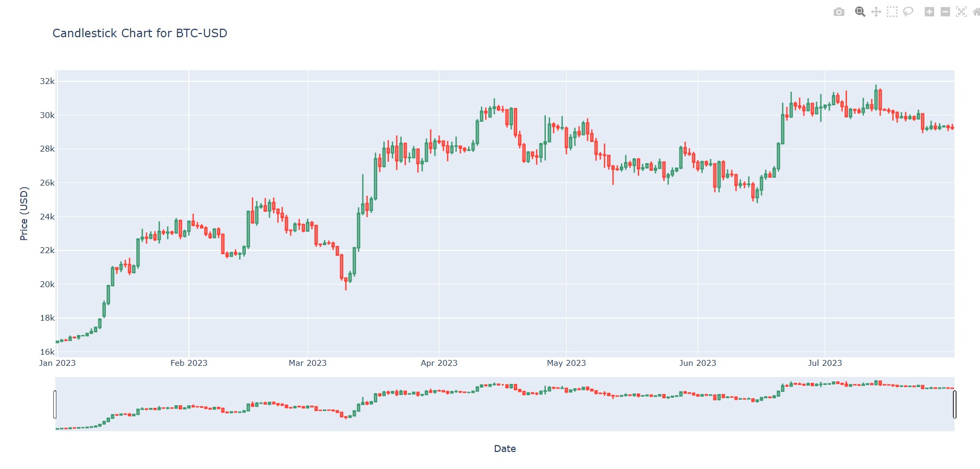Choose the Box Select dotted-square tool
This screenshot has height=469, width=980.
[892, 12]
